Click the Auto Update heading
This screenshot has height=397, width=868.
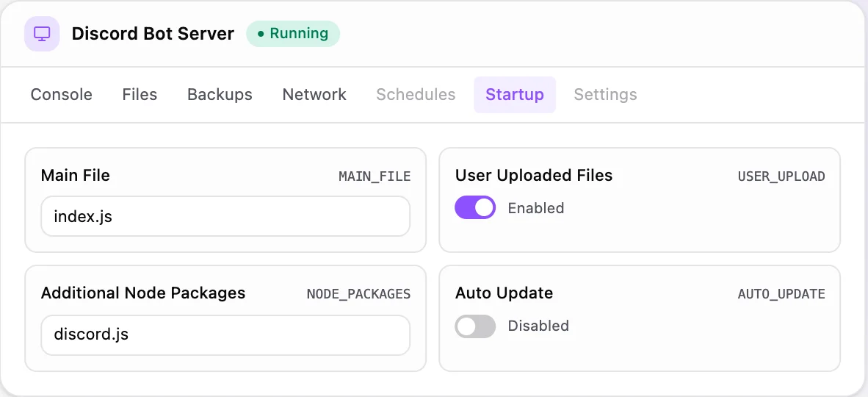tap(504, 293)
